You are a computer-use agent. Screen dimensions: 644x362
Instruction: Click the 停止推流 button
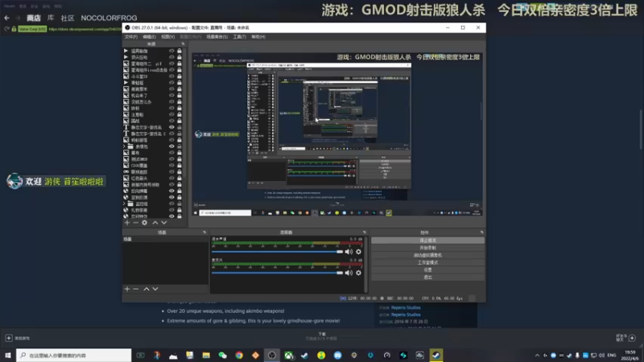(427, 241)
